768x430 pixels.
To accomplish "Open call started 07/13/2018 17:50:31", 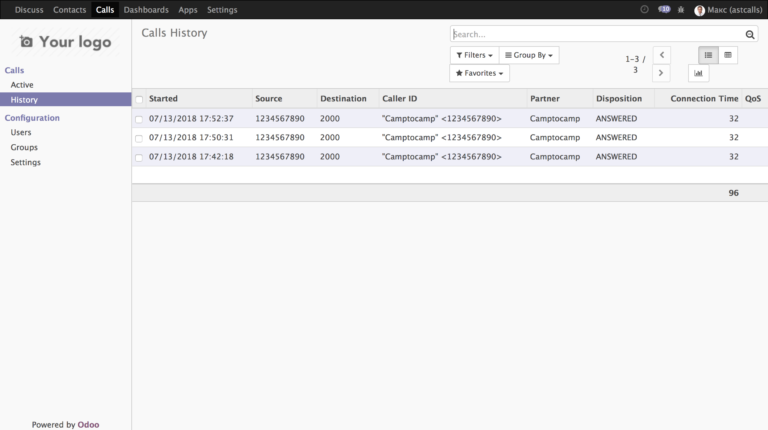I will [x=191, y=138].
